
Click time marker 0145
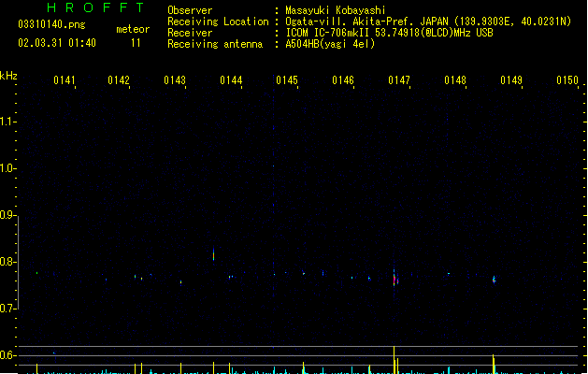click(x=287, y=80)
